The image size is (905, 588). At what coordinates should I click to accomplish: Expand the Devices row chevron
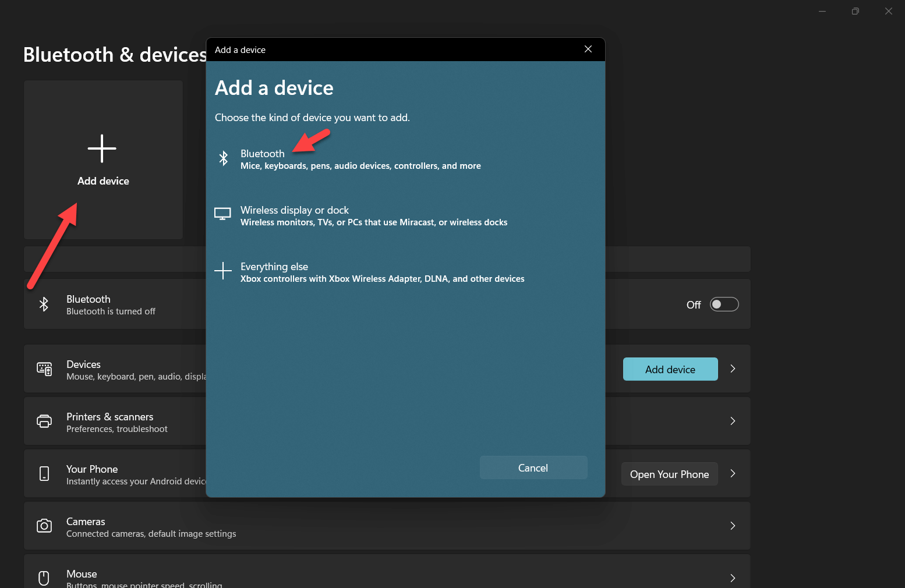coord(733,369)
